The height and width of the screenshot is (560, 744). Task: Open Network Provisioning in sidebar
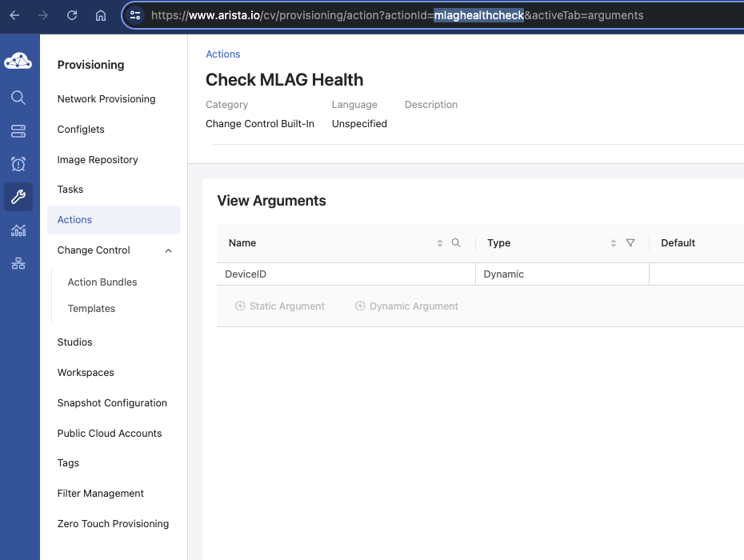106,98
